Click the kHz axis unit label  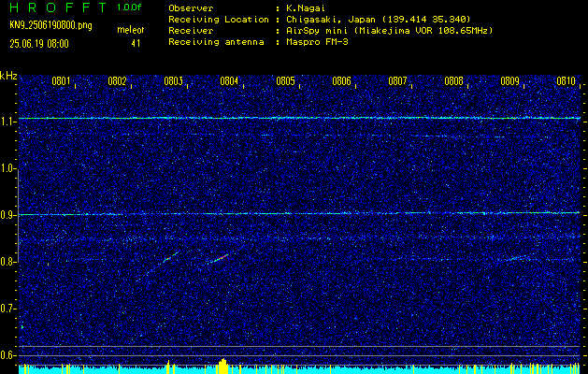click(x=8, y=76)
